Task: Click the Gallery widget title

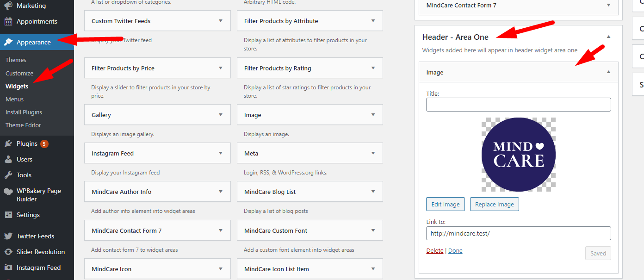Action: [101, 115]
